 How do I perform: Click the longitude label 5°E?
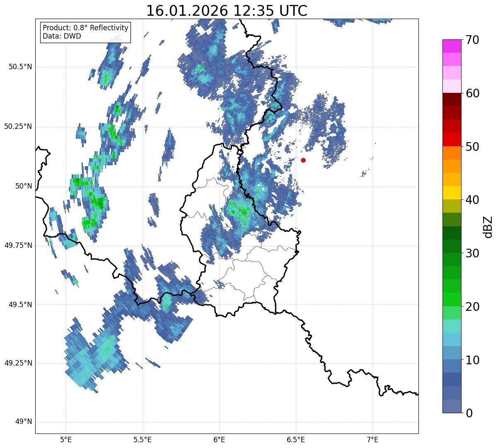[x=66, y=439]
